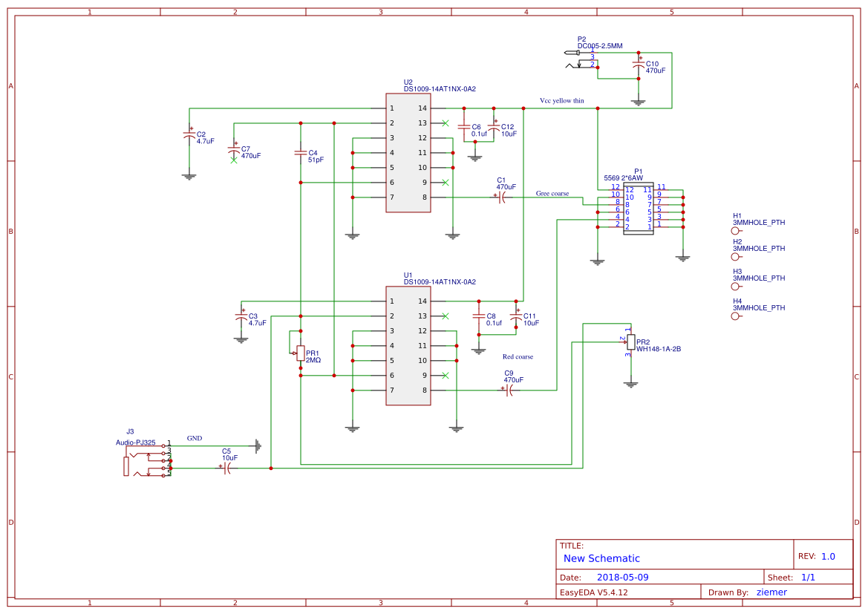868x614 pixels.
Task: Select the Vcc yellow thin net label
Action: (561, 99)
